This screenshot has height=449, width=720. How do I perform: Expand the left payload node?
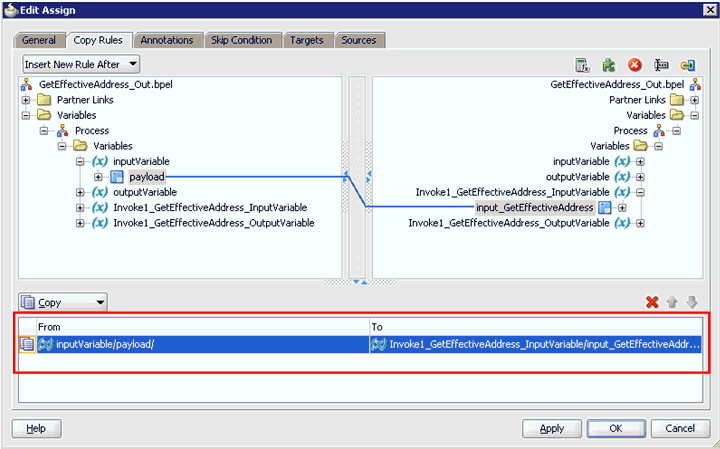98,177
